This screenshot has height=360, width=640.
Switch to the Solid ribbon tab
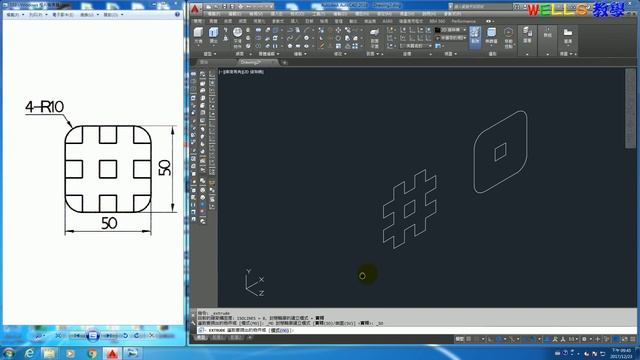pyautogui.click(x=213, y=21)
